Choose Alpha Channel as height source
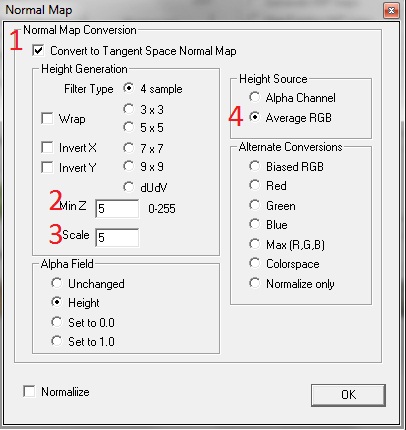This screenshot has width=406, height=430. tap(254, 97)
